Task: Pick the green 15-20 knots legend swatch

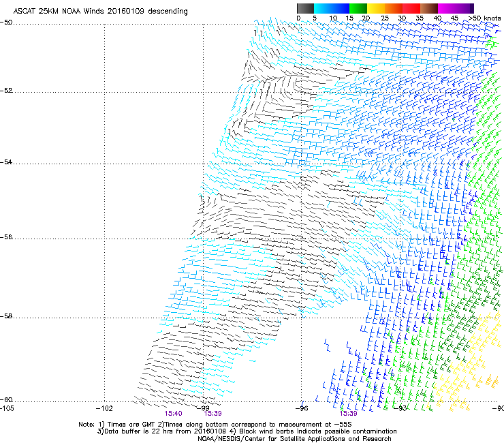Action: click(358, 8)
